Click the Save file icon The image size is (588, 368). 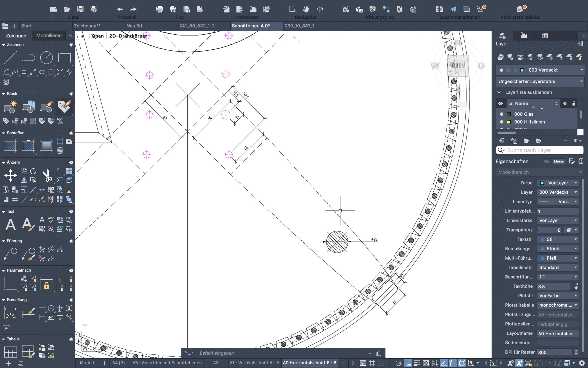pos(80,9)
